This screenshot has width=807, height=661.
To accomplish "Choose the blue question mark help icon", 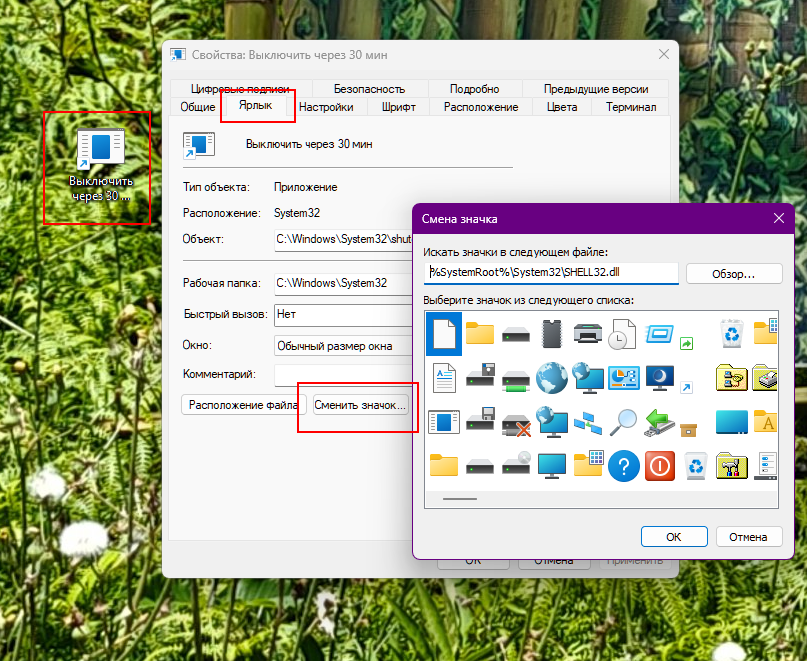I will (623, 466).
